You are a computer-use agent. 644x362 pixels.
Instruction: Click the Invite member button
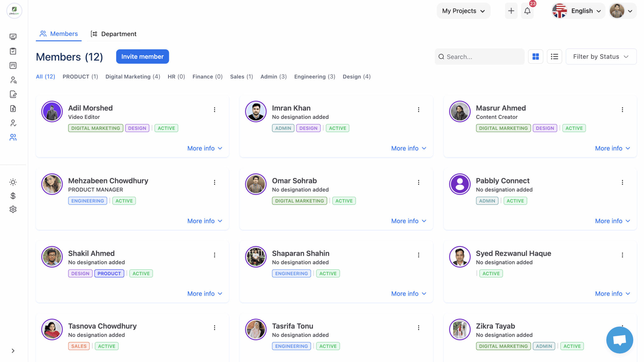pyautogui.click(x=142, y=56)
